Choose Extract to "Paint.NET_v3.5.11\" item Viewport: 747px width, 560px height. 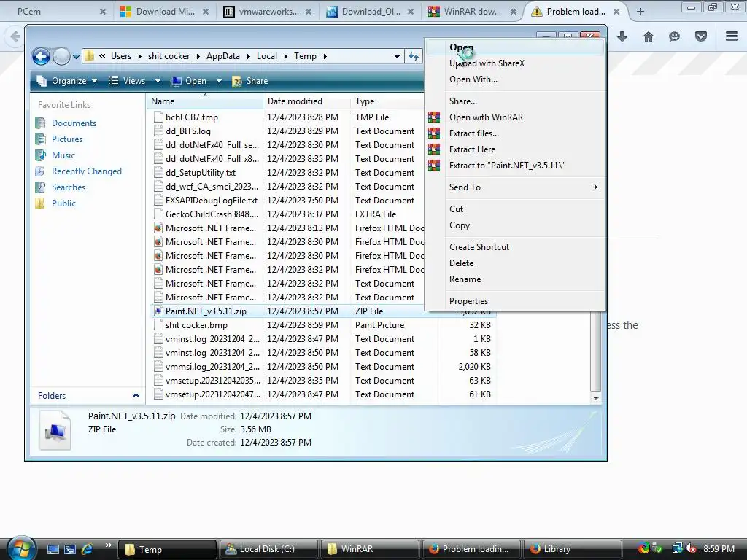[x=515, y=166]
